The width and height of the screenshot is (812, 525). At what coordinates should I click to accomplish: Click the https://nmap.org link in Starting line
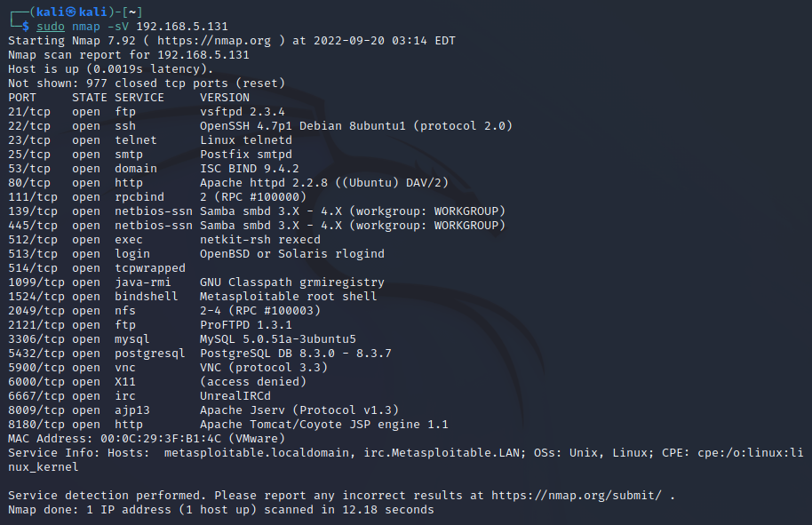pyautogui.click(x=214, y=40)
